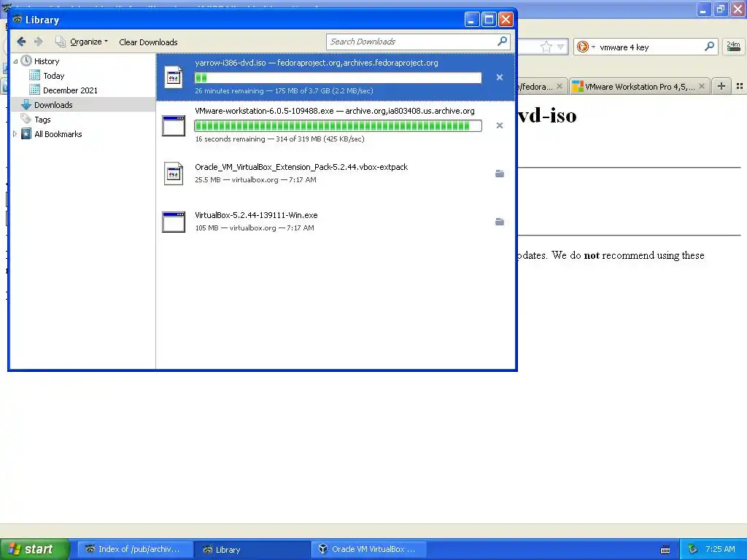Screen dimensions: 747x560
Task: Open the Windows Start menu
Action: click(34, 549)
